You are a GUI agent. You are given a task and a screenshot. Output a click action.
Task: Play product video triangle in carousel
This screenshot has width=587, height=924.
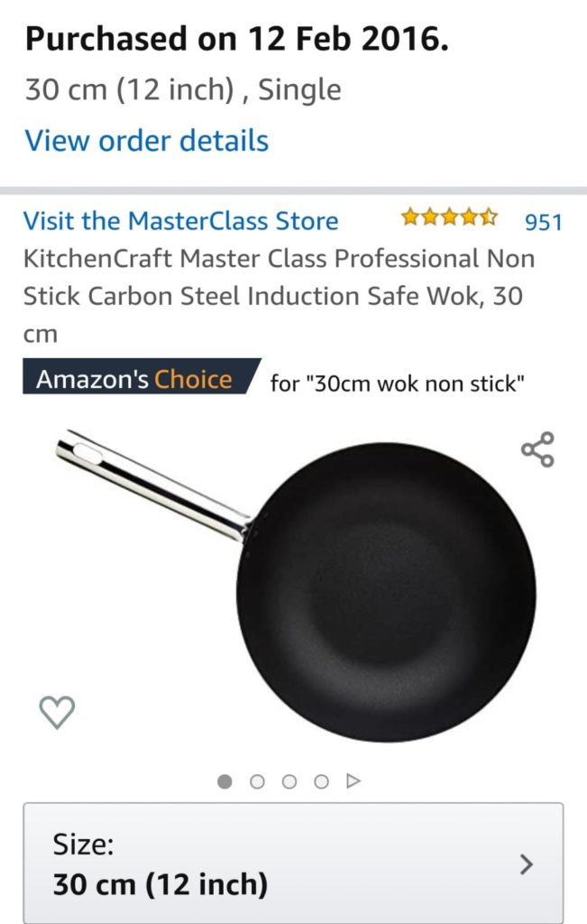pyautogui.click(x=353, y=781)
